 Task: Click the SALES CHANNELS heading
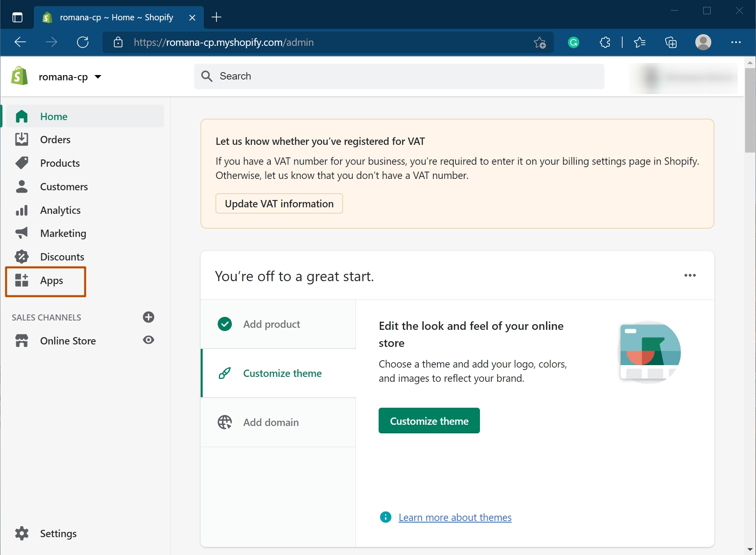point(46,317)
